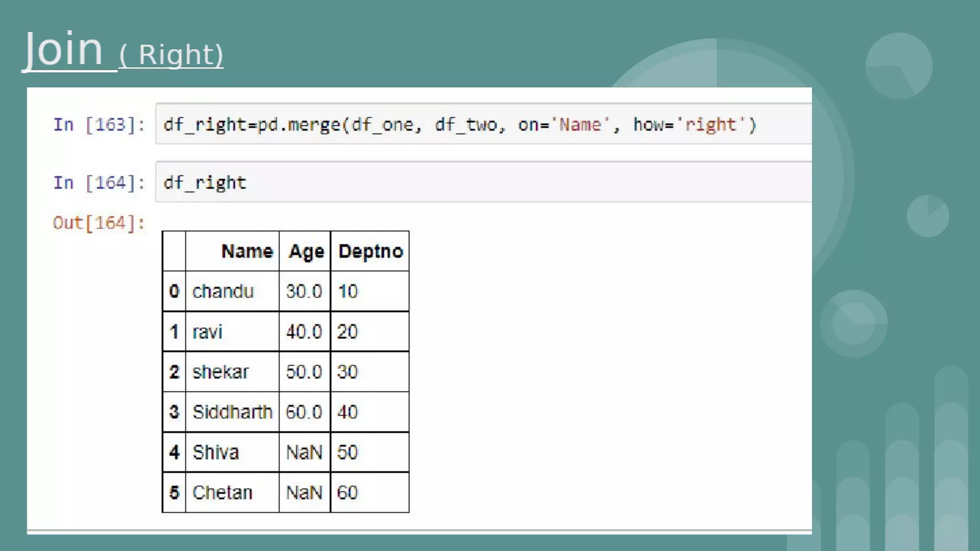Click the 'chandu' name cell
The image size is (980, 551).
coord(223,291)
